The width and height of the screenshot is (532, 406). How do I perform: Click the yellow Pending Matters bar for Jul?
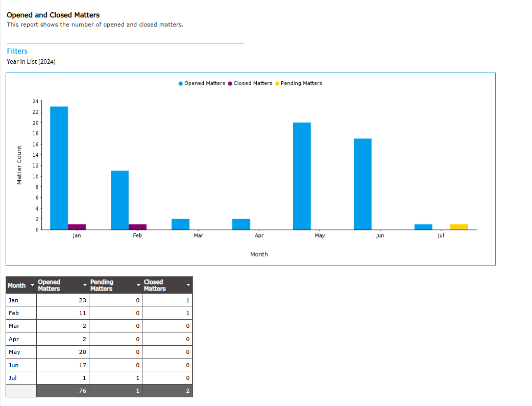pyautogui.click(x=459, y=227)
